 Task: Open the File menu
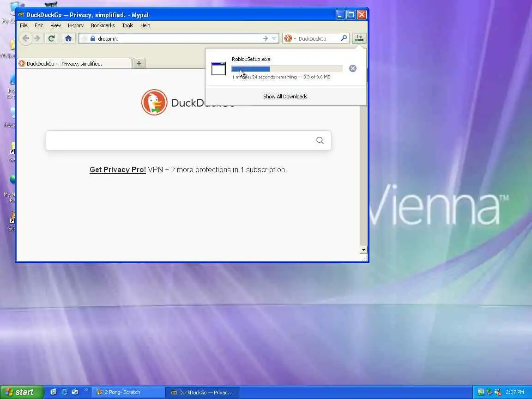(24, 25)
